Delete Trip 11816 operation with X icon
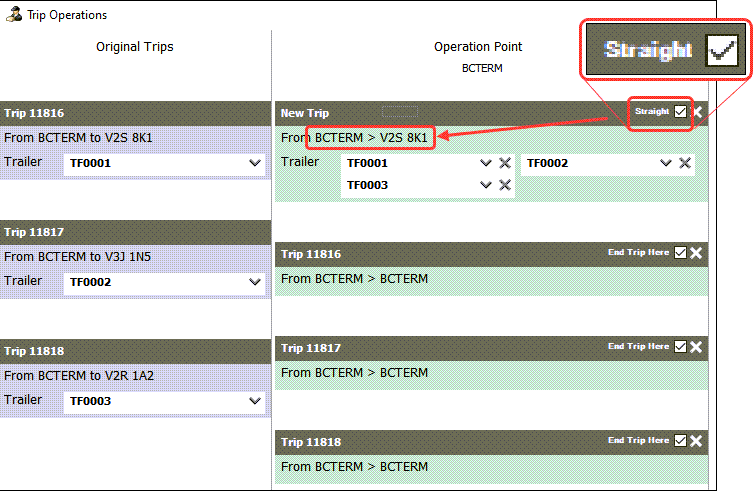 pos(696,253)
